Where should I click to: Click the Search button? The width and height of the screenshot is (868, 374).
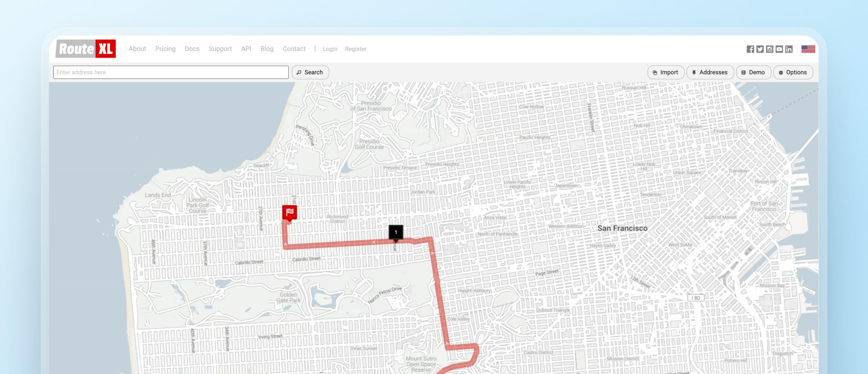310,72
